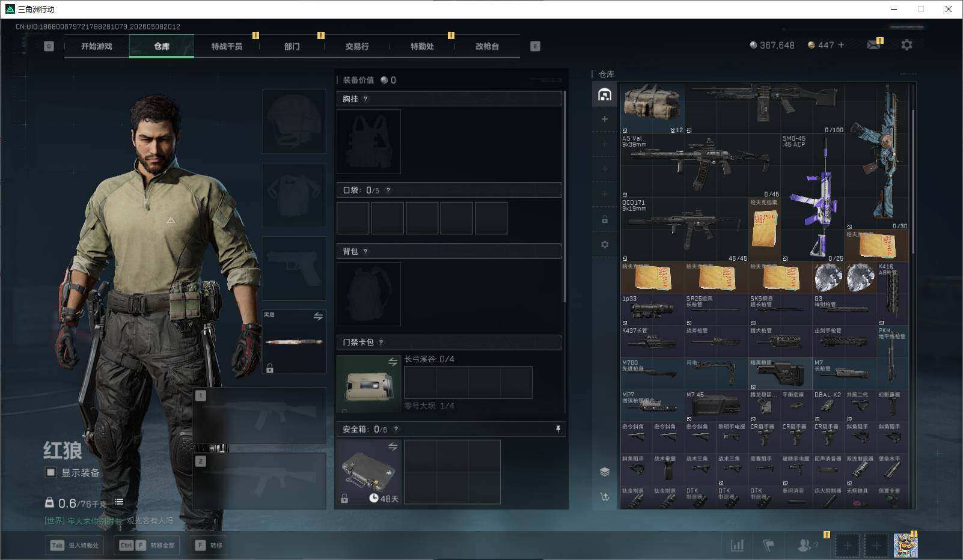Click the swap icon on the melee weapon slot

coord(318,317)
